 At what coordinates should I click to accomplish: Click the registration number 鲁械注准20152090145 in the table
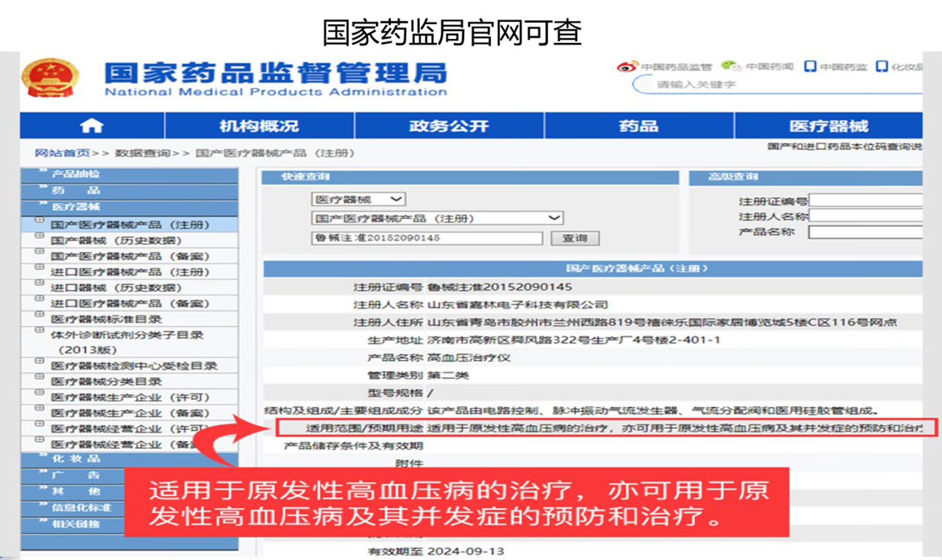point(499,287)
